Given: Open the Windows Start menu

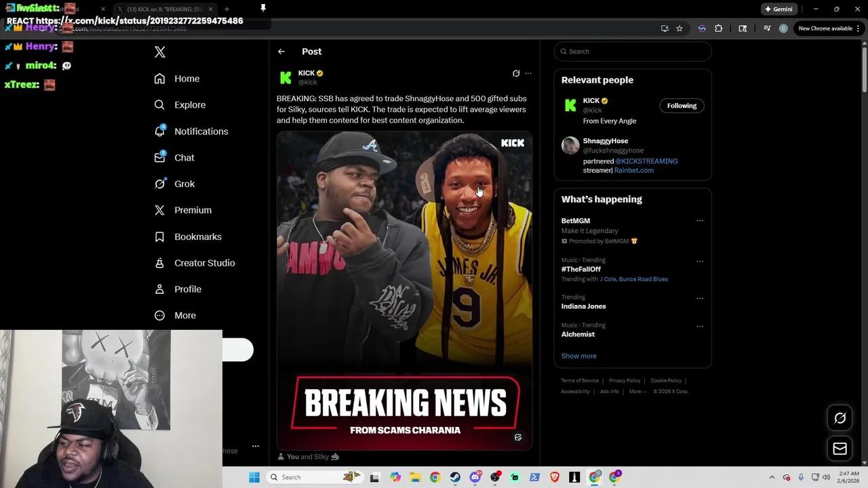Looking at the screenshot, I should click(254, 477).
